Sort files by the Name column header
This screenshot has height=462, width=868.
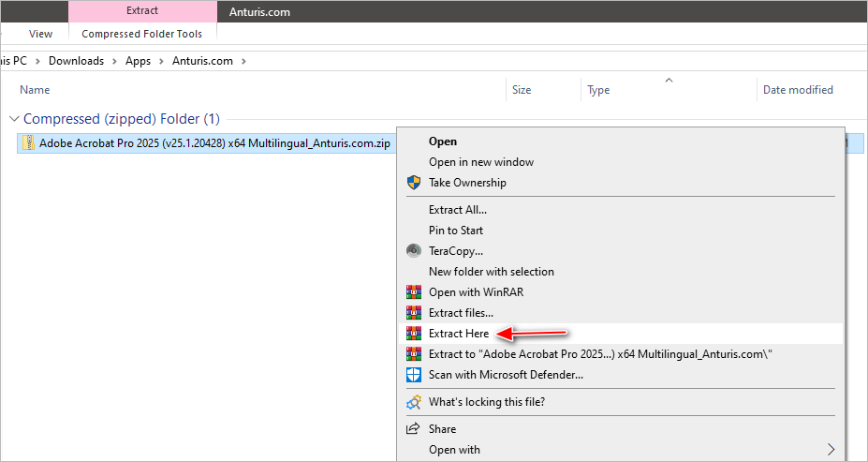pos(35,90)
